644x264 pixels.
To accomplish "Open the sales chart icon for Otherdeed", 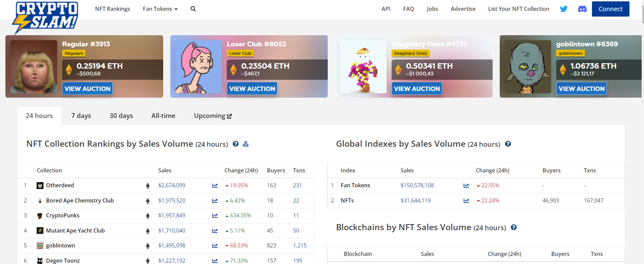I will click(x=215, y=186).
